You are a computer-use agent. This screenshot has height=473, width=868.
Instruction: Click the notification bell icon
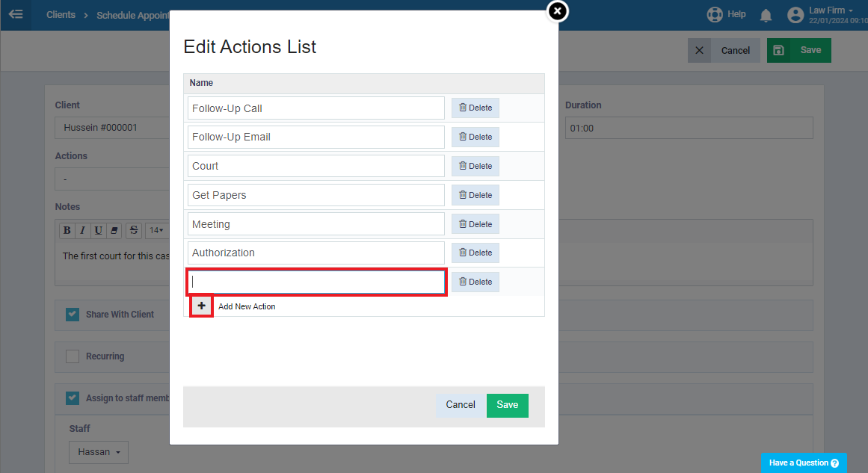(766, 15)
